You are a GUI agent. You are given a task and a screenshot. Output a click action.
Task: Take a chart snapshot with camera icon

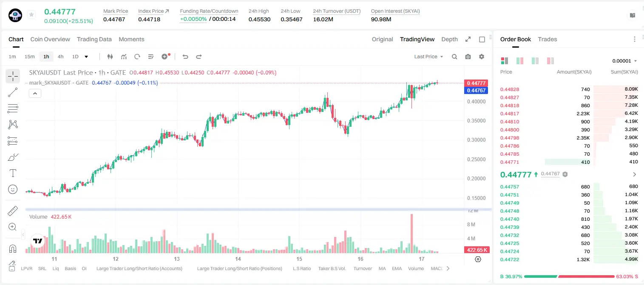[x=468, y=57]
